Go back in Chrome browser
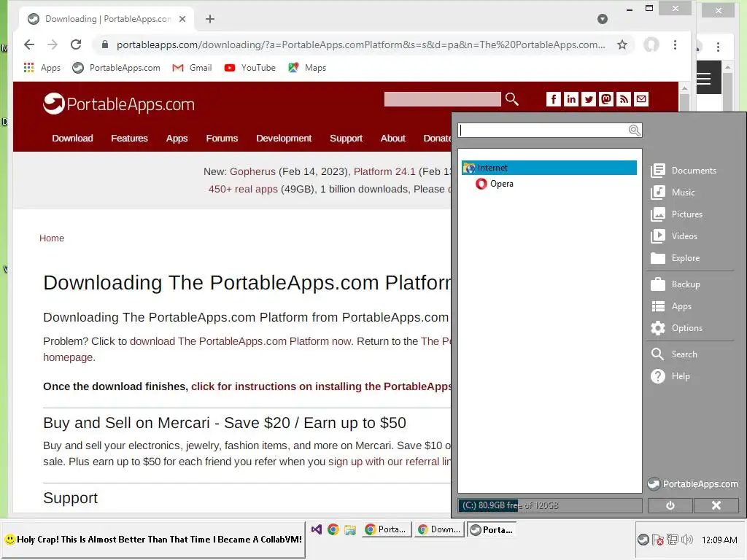The width and height of the screenshot is (747, 560). [x=29, y=44]
